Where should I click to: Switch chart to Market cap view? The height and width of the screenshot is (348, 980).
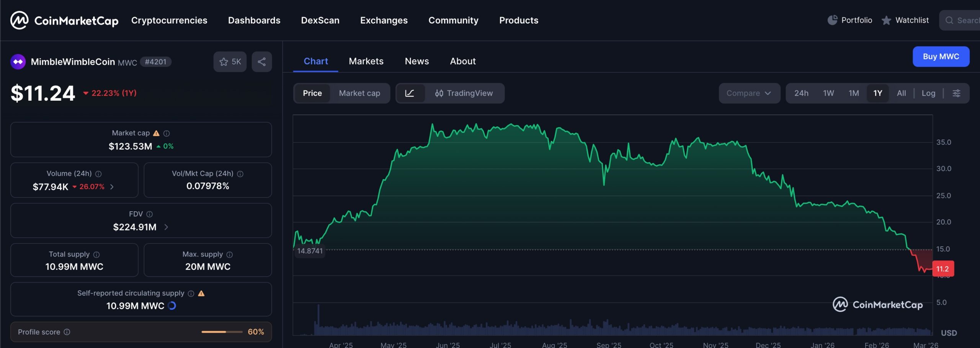pos(359,93)
